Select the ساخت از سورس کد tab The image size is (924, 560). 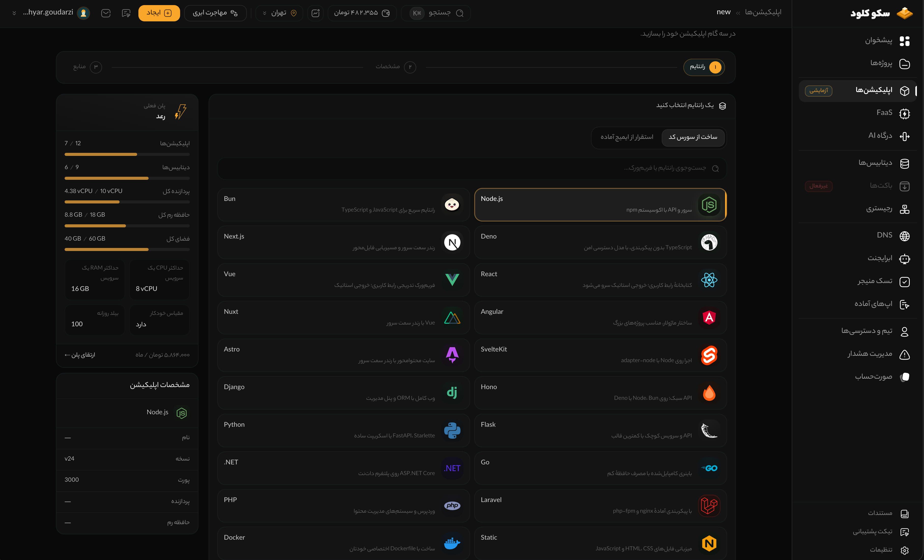tap(693, 137)
